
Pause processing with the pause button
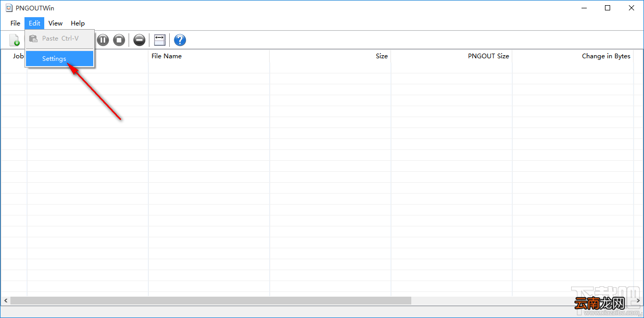(103, 40)
